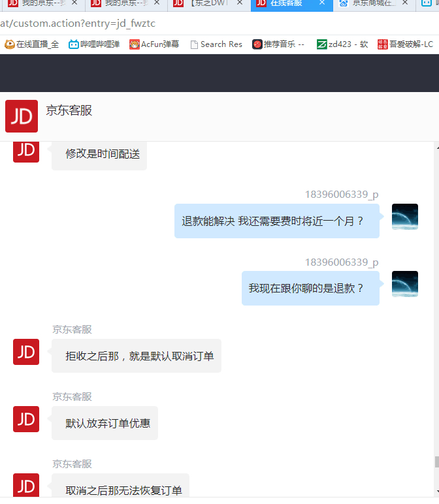
Task: Open the 推荐音乐 bookmark
Action: pyautogui.click(x=278, y=44)
